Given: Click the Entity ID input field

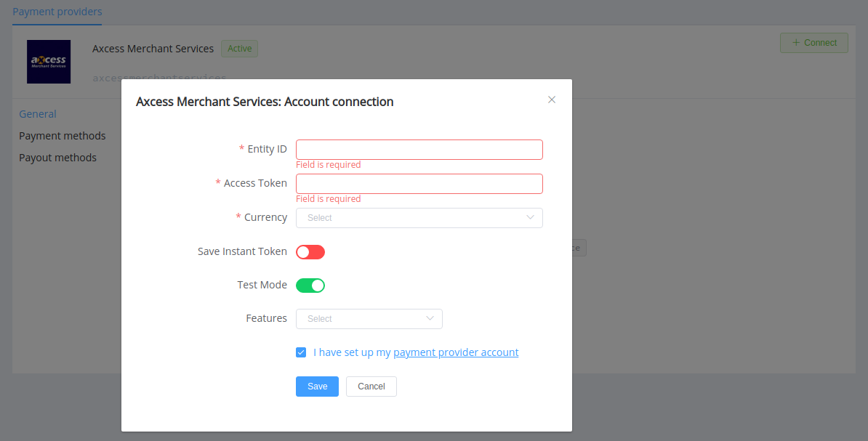Looking at the screenshot, I should coord(419,150).
